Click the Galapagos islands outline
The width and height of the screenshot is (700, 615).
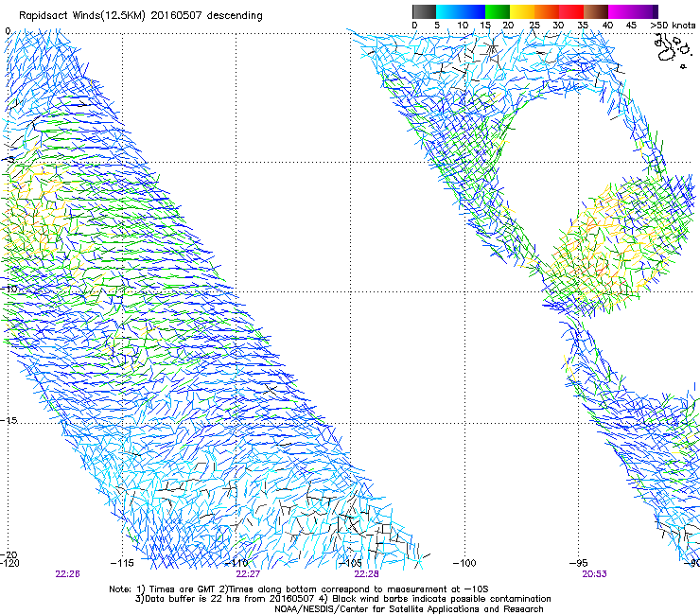click(672, 50)
